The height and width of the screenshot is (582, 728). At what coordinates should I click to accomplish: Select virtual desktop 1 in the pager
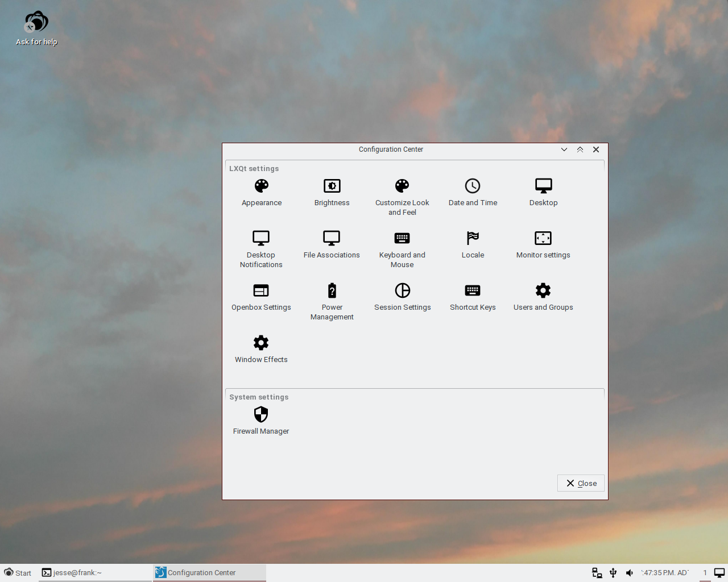705,573
